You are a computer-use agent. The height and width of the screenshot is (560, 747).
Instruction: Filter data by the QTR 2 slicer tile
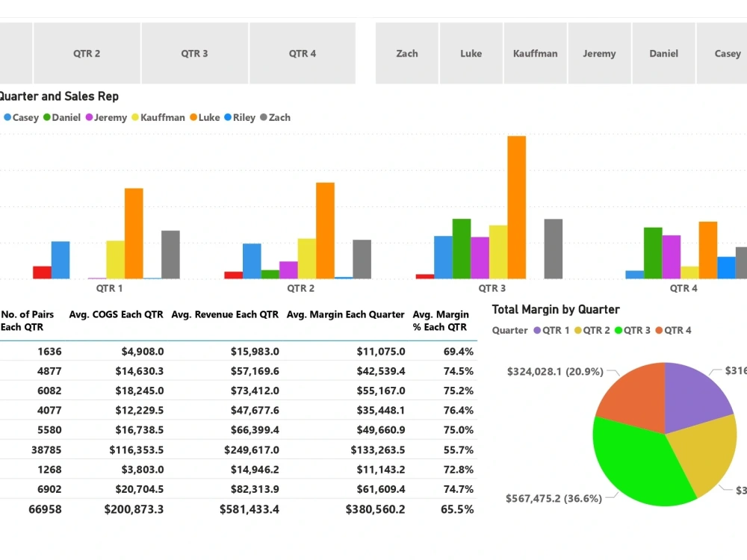(86, 53)
